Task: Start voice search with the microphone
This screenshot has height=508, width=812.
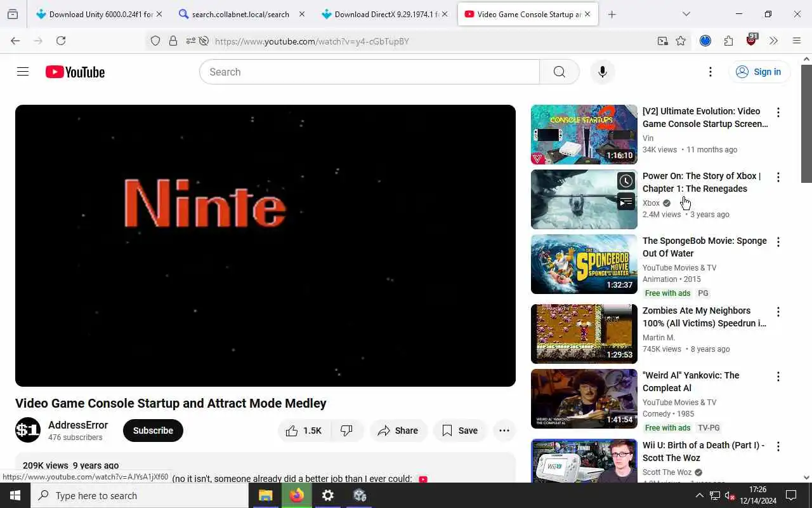Action: tap(603, 72)
